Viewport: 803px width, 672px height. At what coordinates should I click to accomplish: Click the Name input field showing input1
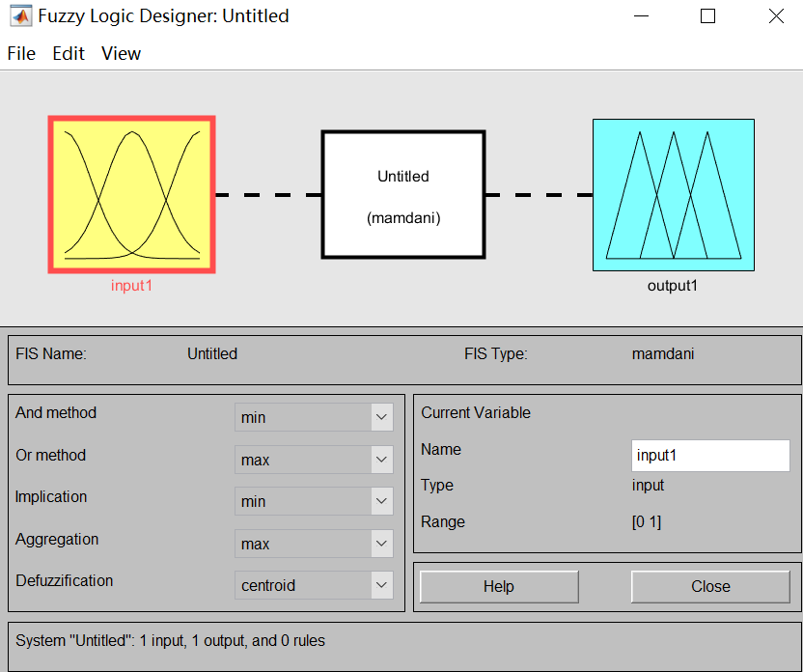coord(710,455)
